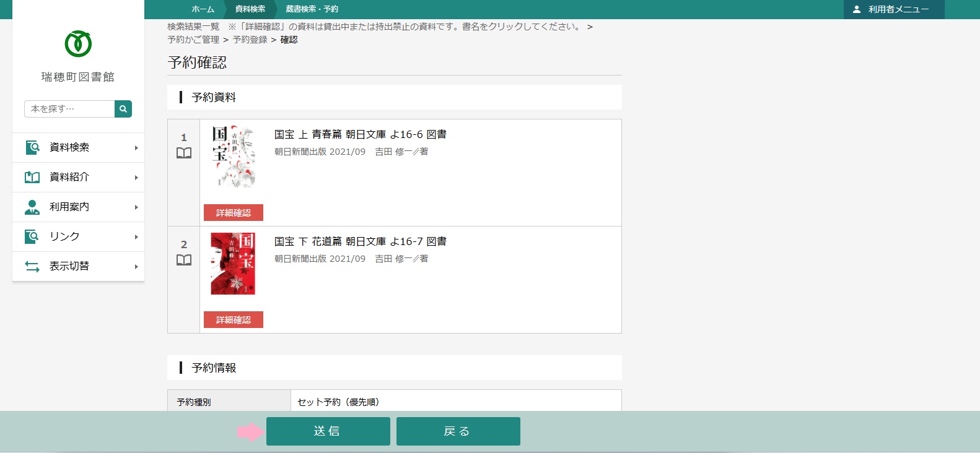Click the 表示切替 swap arrows icon
The image size is (980, 453).
pyautogui.click(x=32, y=266)
